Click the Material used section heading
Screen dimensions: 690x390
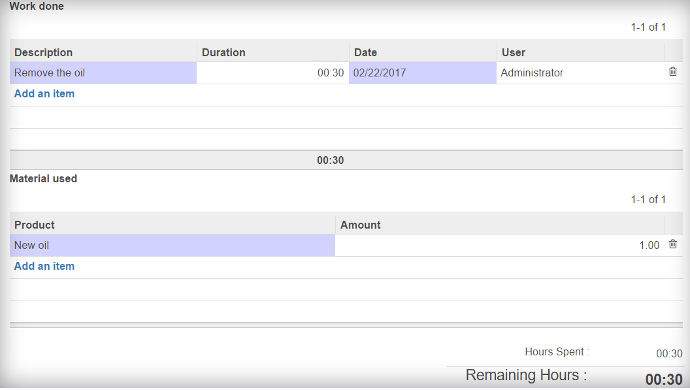43,179
